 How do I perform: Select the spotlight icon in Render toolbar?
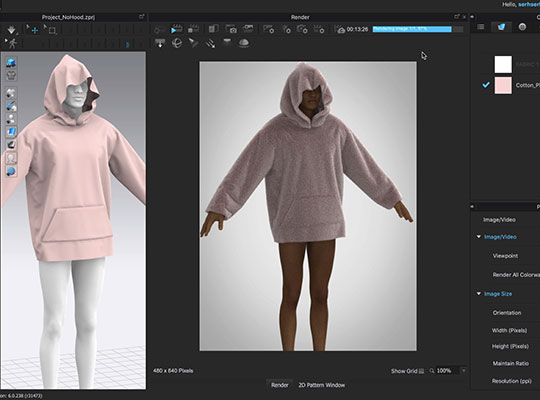[194, 43]
